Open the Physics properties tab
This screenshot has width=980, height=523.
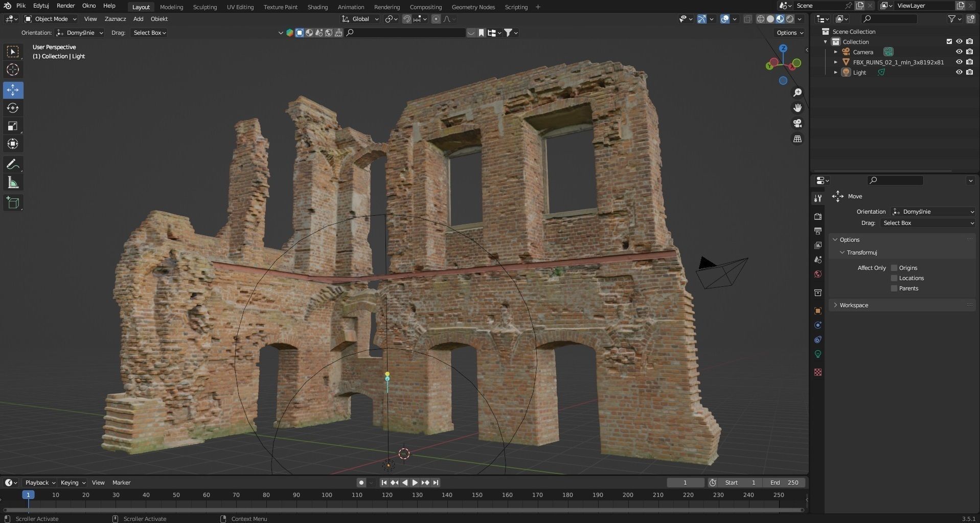818,325
